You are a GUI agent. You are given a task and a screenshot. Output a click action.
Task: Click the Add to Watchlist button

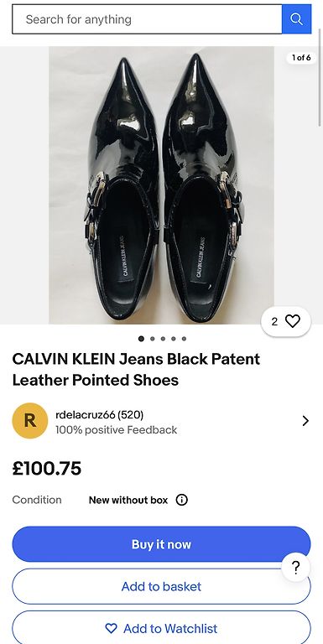[161, 627]
